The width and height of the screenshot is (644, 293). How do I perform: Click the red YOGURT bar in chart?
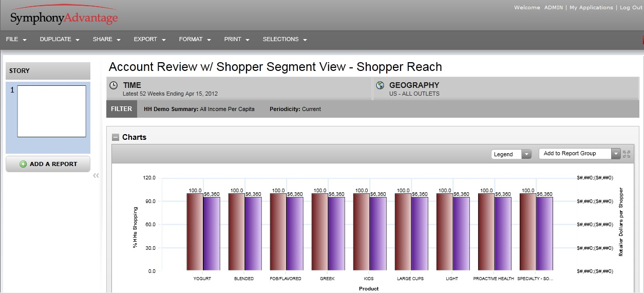click(195, 231)
